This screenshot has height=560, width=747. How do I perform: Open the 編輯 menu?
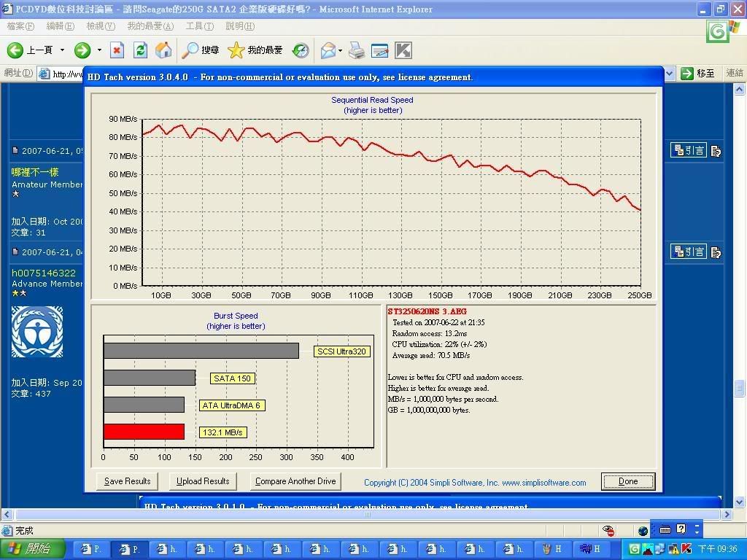61,26
